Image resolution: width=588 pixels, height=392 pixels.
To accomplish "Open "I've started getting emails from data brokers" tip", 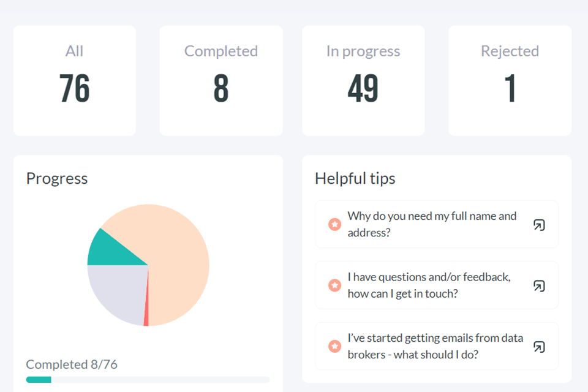I will pyautogui.click(x=435, y=347).
